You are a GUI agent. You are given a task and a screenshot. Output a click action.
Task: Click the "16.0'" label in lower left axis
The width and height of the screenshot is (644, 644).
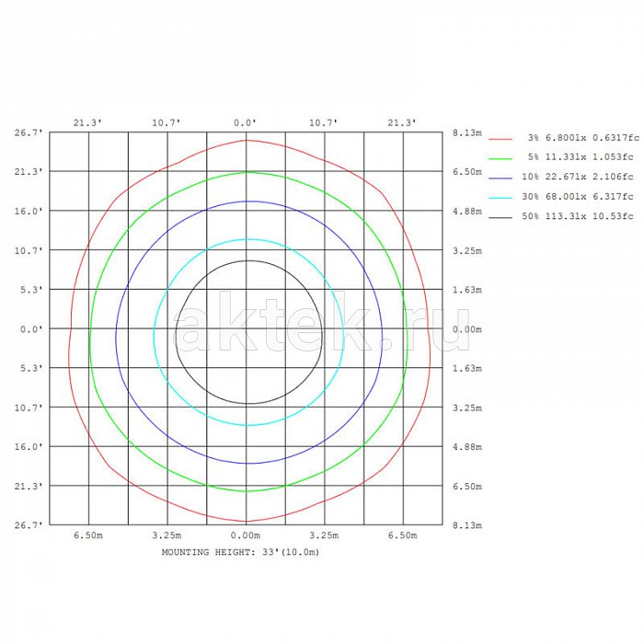29,447
